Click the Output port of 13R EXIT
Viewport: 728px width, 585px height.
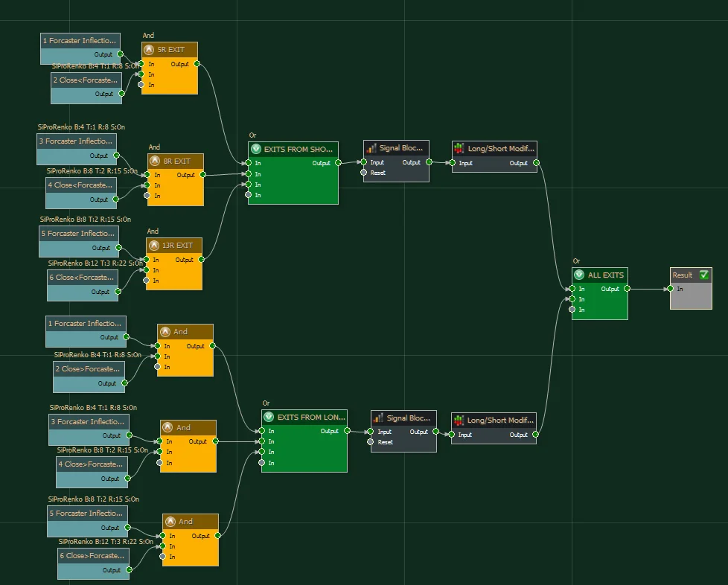(x=202, y=260)
